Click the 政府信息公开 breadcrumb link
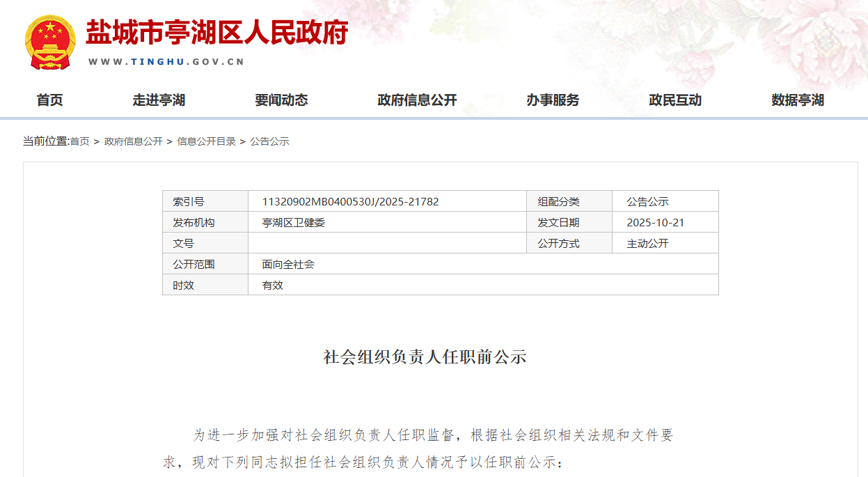The height and width of the screenshot is (477, 868). (x=133, y=141)
